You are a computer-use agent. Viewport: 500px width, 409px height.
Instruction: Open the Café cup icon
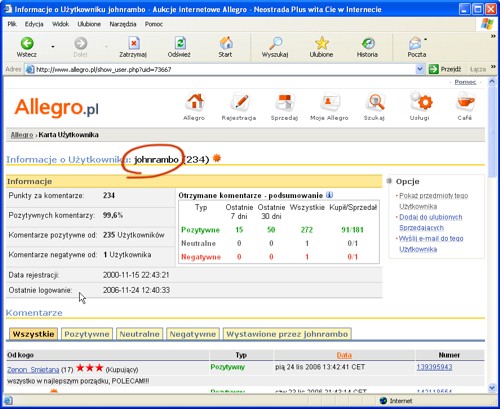(x=465, y=102)
